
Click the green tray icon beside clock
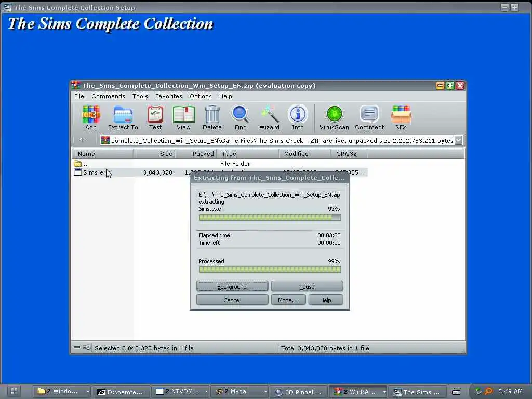tap(478, 392)
